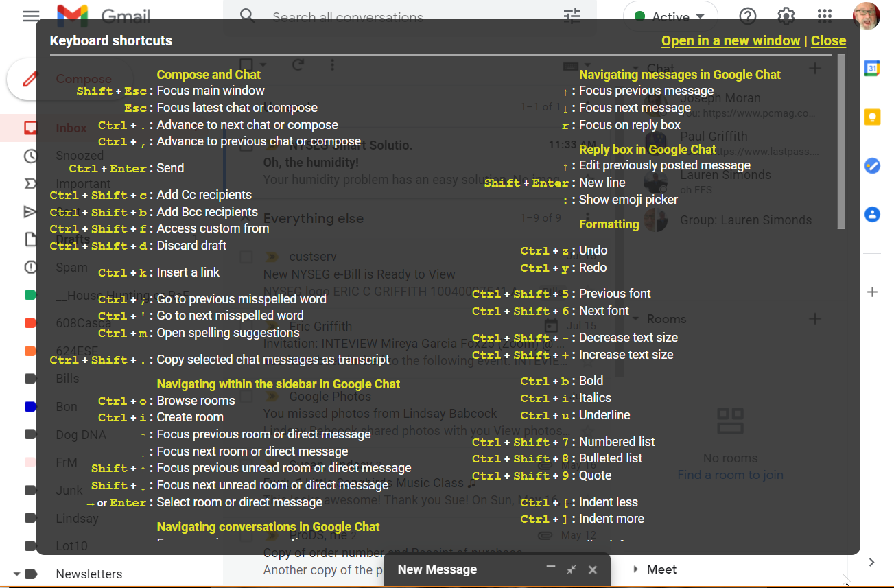Open the Spam folder
The width and height of the screenshot is (894, 588).
pos(71,268)
